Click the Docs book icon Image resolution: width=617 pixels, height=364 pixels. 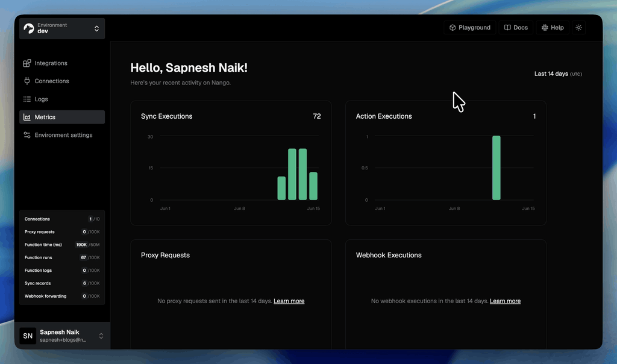(x=507, y=28)
